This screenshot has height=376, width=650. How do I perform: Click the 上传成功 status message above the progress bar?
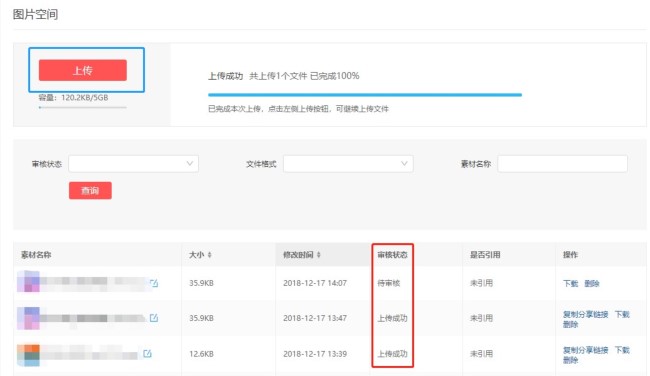pos(226,76)
